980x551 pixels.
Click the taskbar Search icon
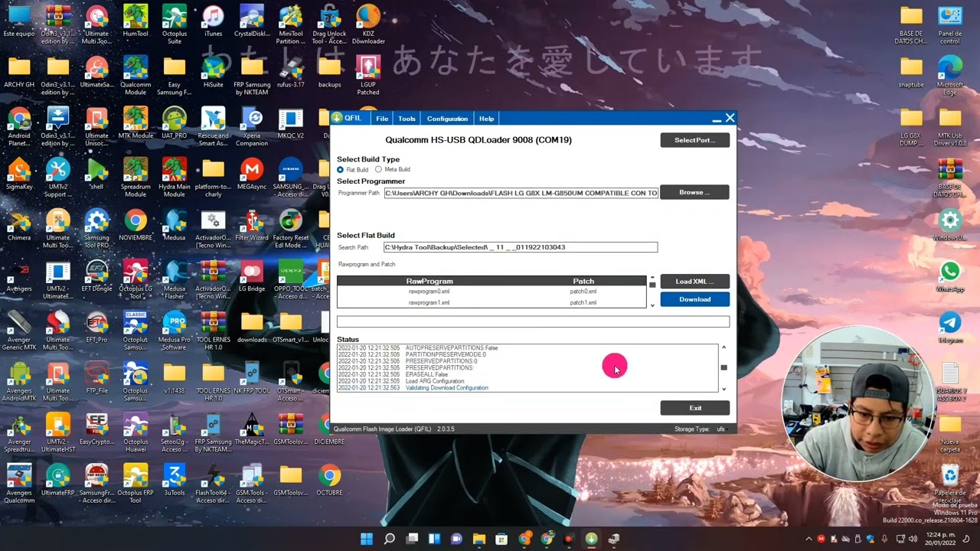389,539
